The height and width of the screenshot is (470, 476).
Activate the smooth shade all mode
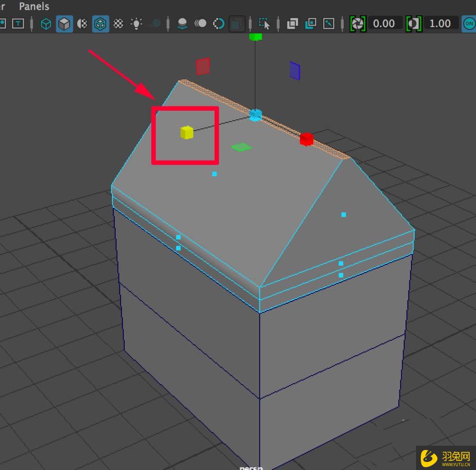click(x=65, y=23)
